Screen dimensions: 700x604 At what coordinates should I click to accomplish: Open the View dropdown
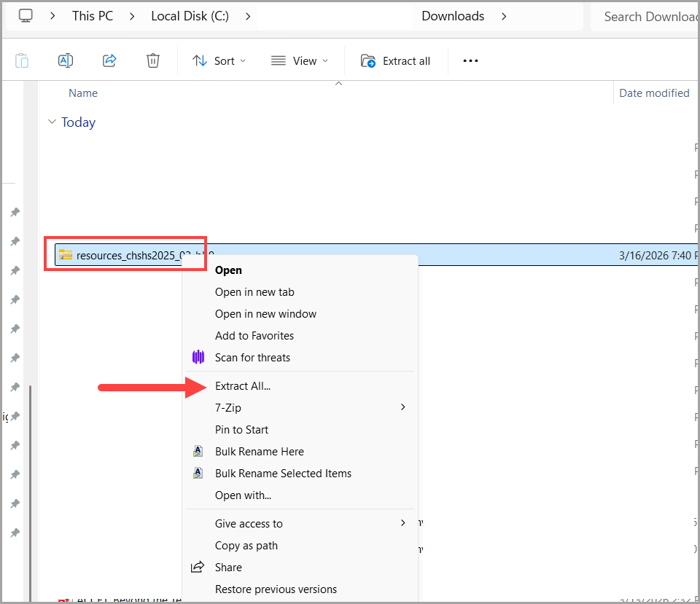coord(300,60)
